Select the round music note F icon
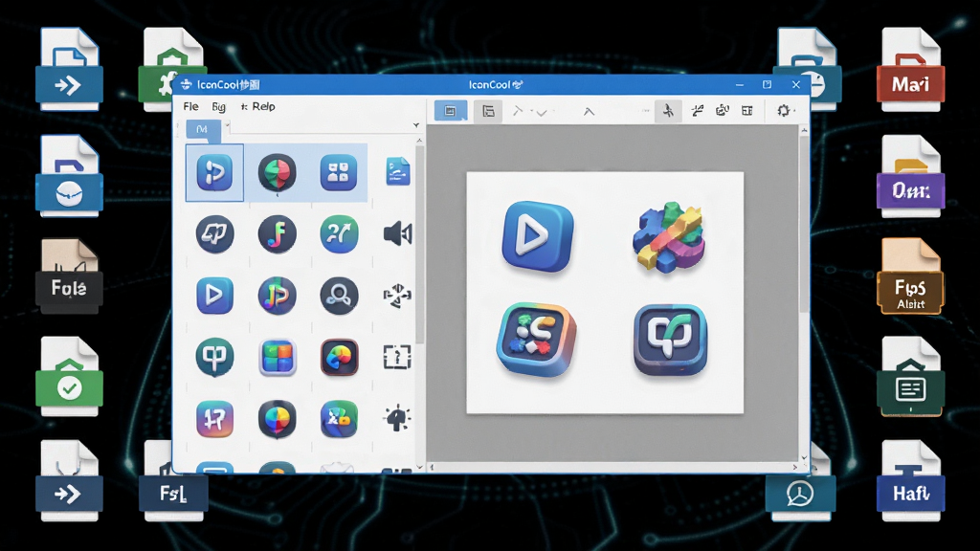Viewport: 980px width, 551px height. pos(277,234)
